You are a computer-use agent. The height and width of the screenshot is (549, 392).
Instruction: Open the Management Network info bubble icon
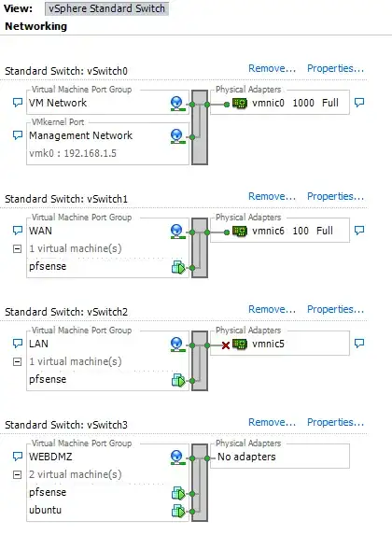pos(18,135)
